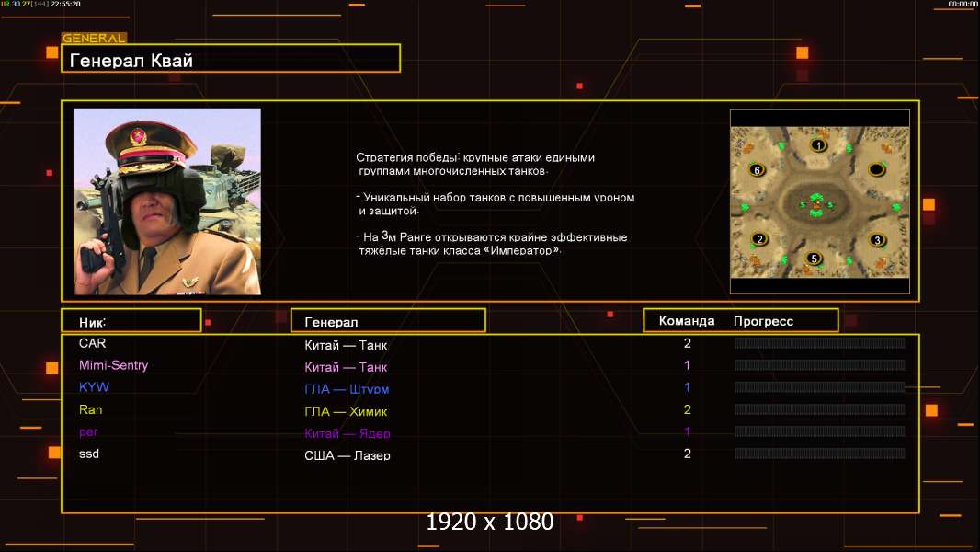Select player name CAR
Screen dimensions: 980x552
(93, 343)
